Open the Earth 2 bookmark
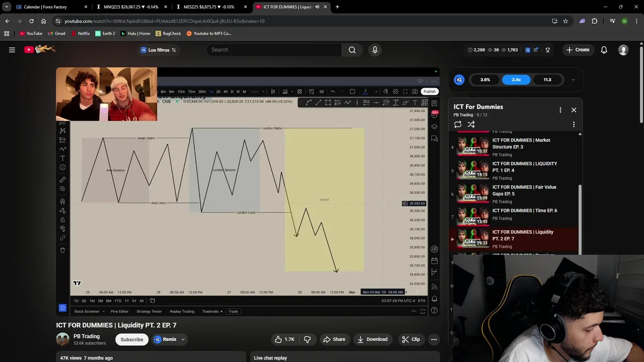 coord(105,33)
